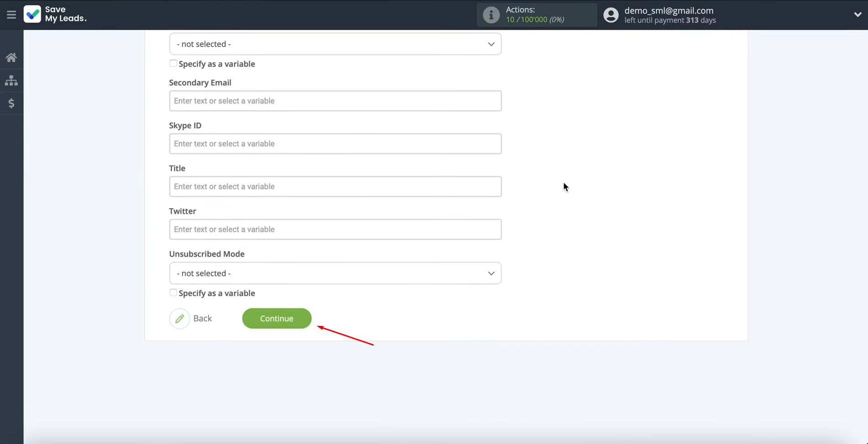Screen dimensions: 868x444
Task: Go to Home via sidebar house icon
Action: click(11, 57)
